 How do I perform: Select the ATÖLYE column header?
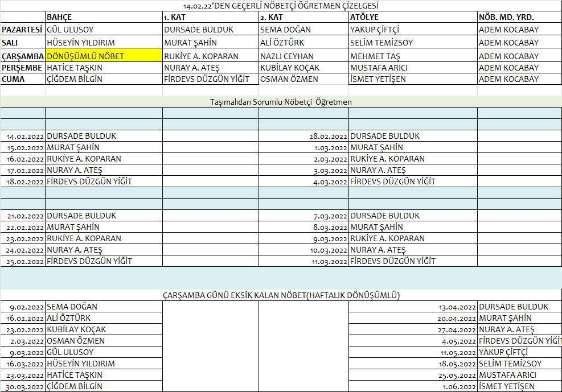(412, 18)
